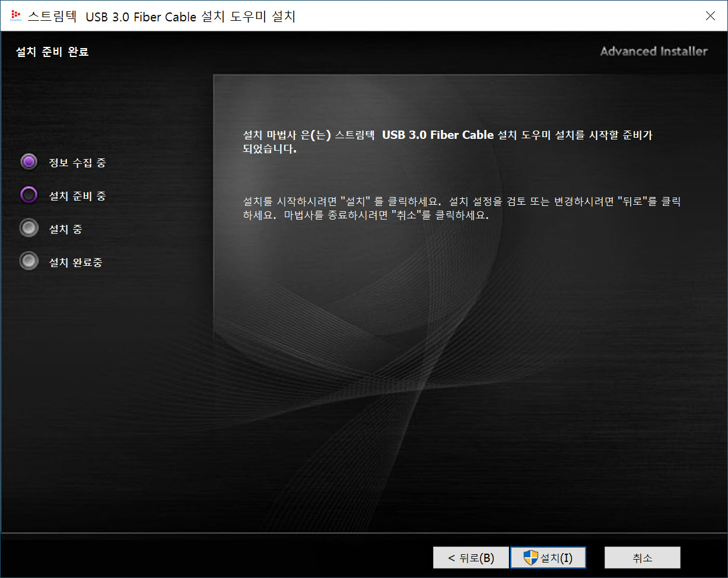Click the 설치 완료중 step label

(75, 262)
